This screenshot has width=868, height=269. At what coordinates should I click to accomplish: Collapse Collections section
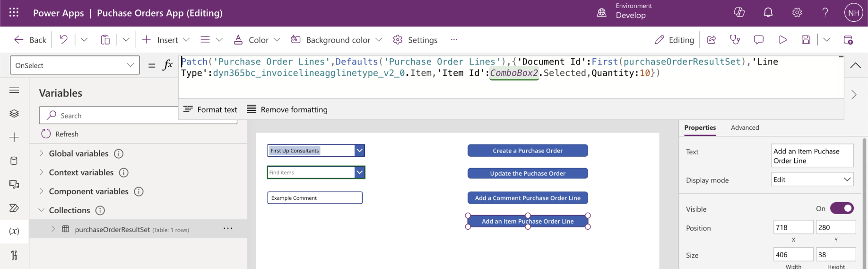coord(41,210)
